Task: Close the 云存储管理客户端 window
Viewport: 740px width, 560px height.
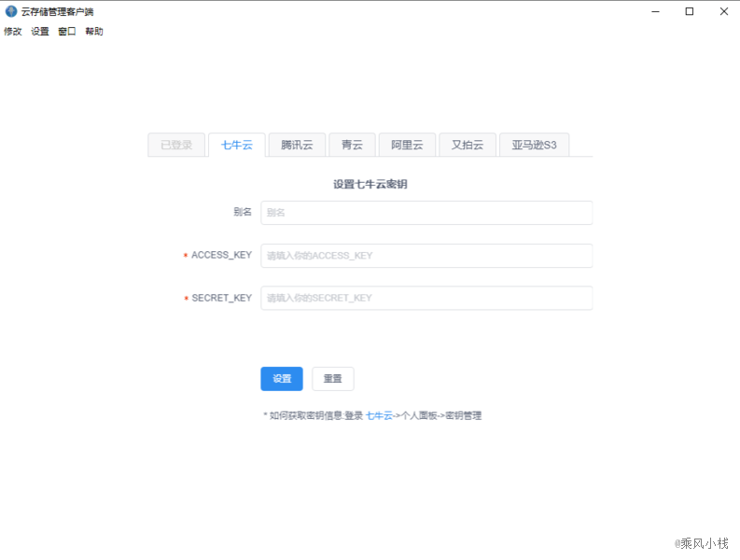Action: [724, 11]
